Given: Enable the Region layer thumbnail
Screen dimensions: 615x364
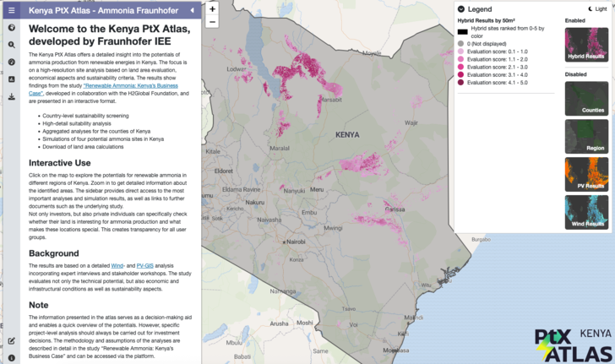Looking at the screenshot, I should point(586,137).
